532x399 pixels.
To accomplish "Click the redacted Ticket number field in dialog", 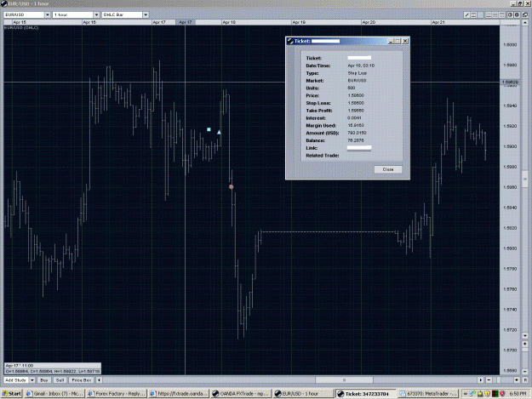I will [359, 58].
